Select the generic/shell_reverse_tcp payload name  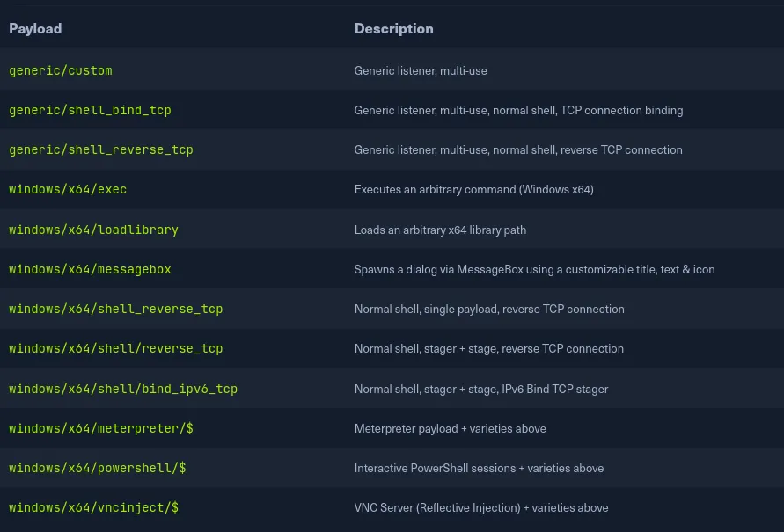click(101, 149)
